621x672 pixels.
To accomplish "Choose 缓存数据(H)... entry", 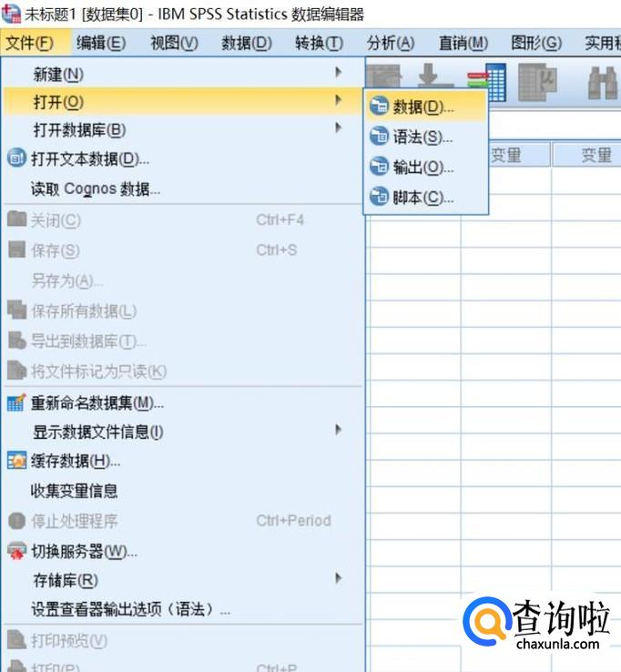I will [183, 461].
